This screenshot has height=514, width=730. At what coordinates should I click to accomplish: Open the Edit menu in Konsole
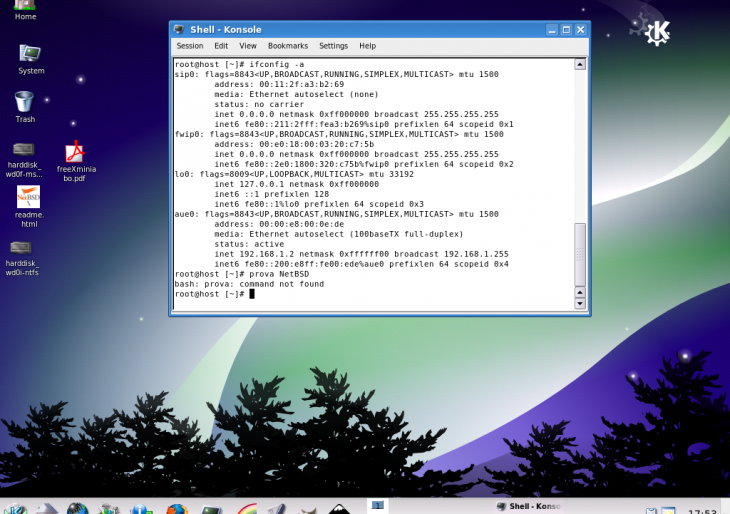[x=221, y=46]
